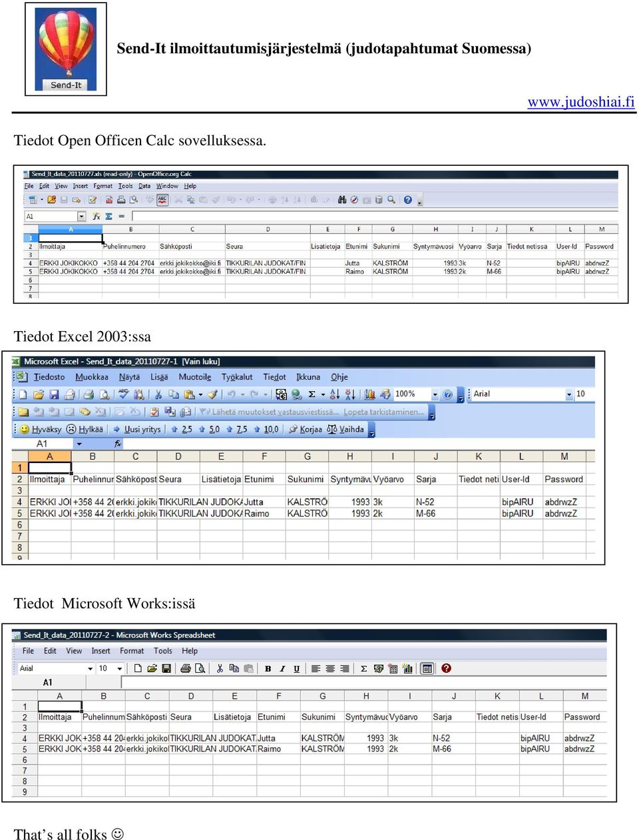Click the 10,0 score button in Excel
The height and width of the screenshot is (840, 639).
coord(266,429)
